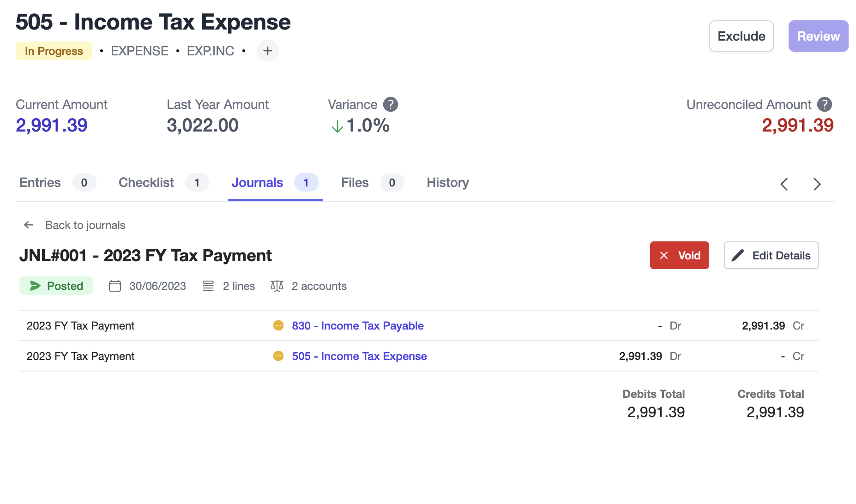This screenshot has width=856, height=504.
Task: Click the 2 lines text
Action: (239, 286)
